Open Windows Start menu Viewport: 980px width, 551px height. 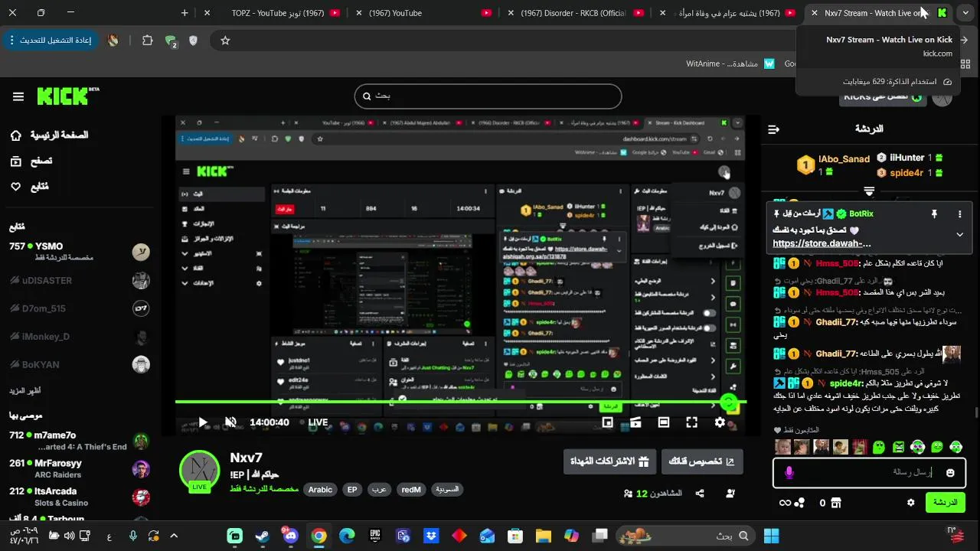(771, 536)
